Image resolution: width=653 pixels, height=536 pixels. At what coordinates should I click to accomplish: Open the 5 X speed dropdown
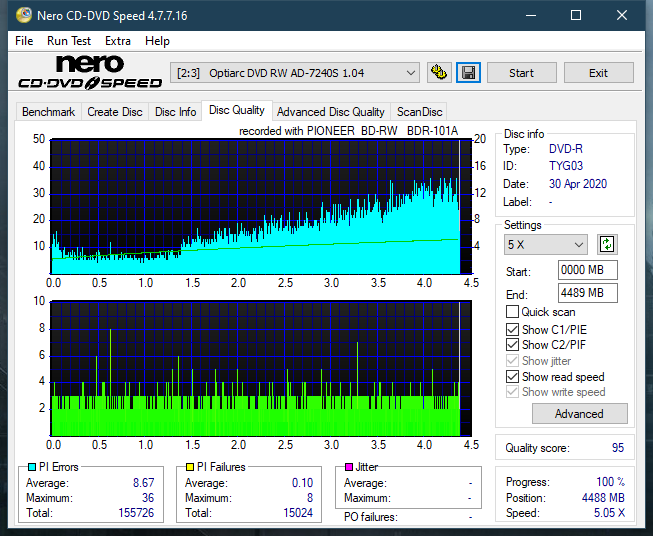click(545, 244)
